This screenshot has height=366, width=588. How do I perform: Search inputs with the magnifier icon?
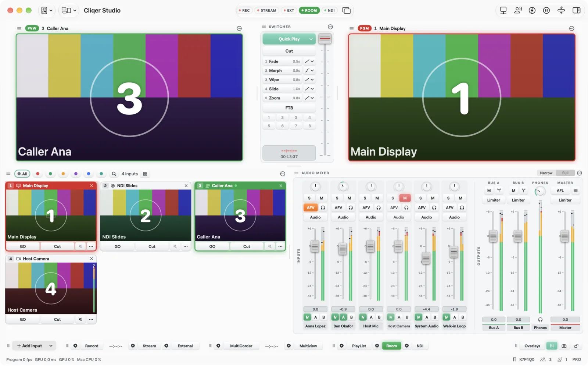click(x=114, y=174)
